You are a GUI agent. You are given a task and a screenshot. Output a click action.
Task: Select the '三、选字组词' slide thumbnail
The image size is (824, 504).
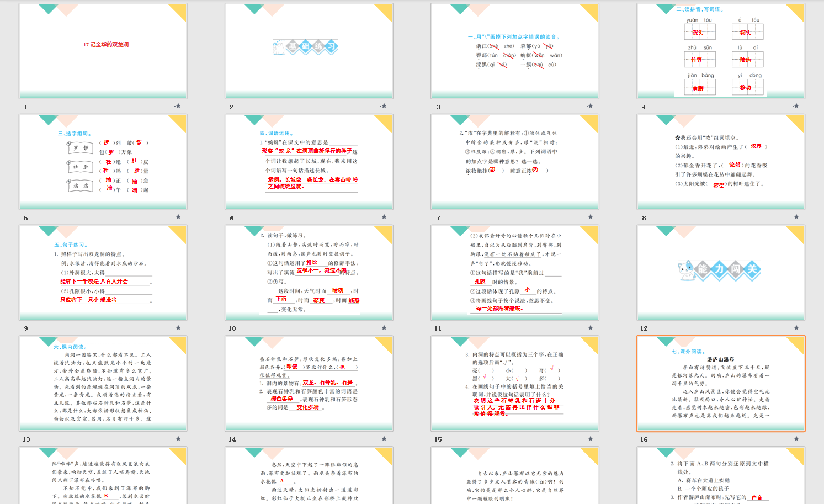click(103, 162)
